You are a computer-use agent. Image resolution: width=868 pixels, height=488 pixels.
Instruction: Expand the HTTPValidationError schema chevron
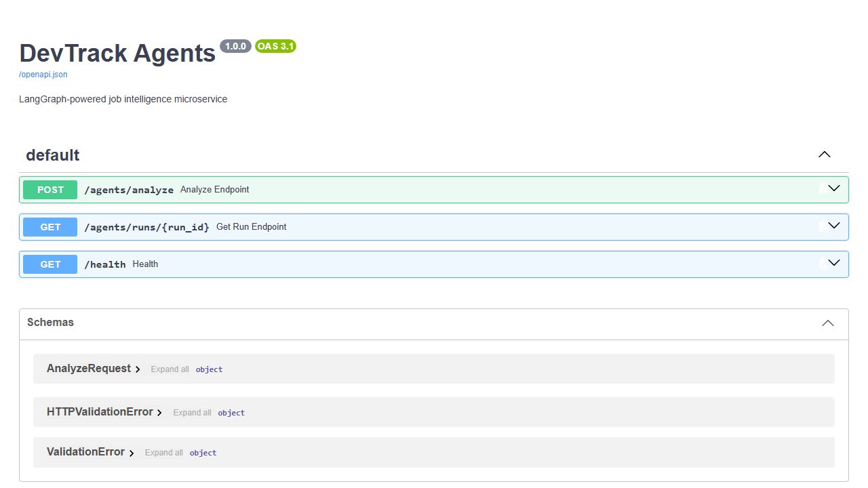coord(159,413)
